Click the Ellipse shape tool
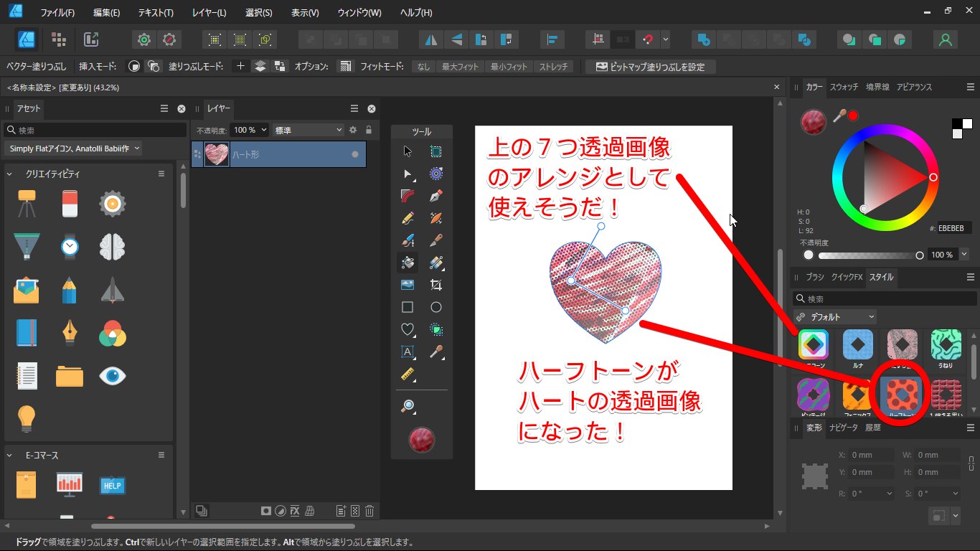This screenshot has width=980, height=551. point(435,307)
